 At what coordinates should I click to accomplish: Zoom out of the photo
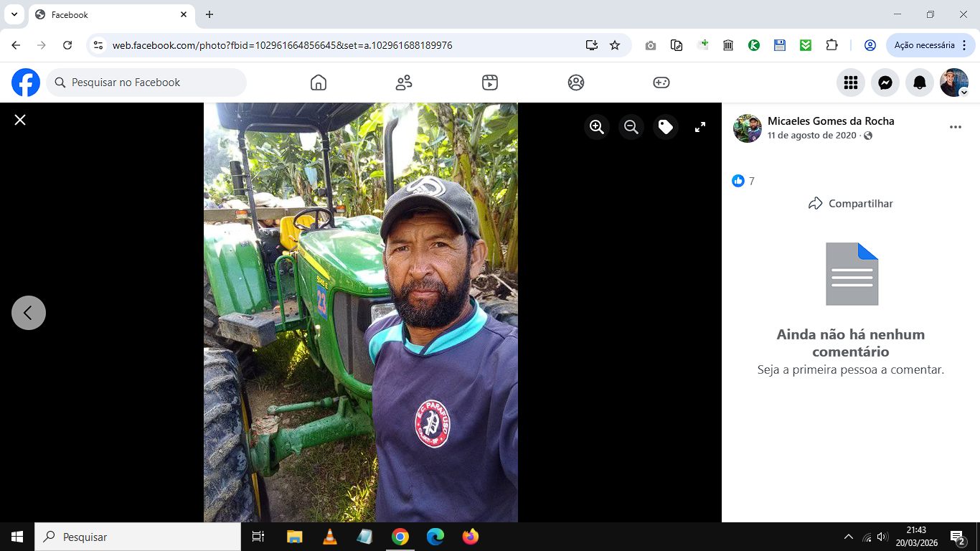tap(631, 127)
